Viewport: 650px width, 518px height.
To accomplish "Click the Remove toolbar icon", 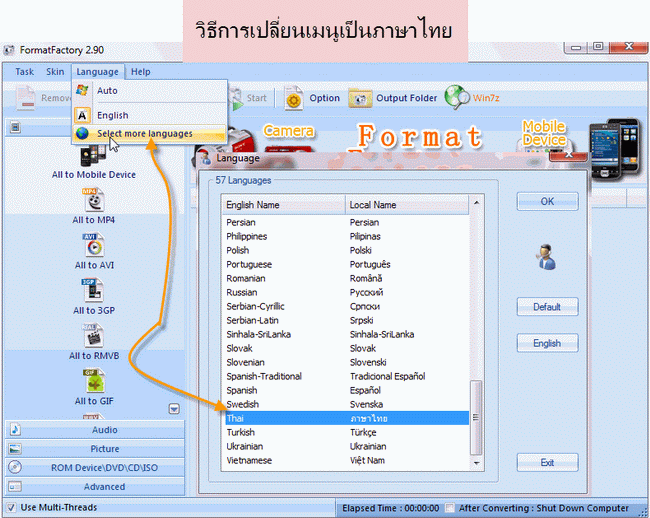I will click(26, 98).
